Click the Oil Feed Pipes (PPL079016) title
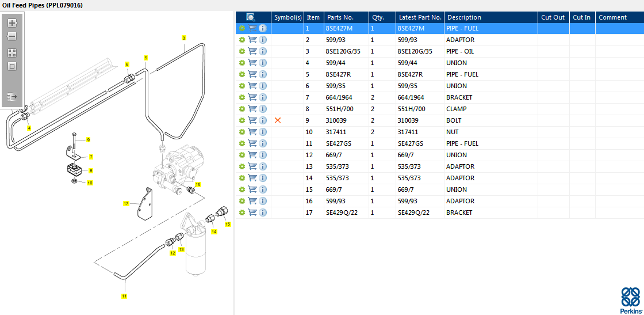Screen dimensions: 644x315 click(43, 5)
